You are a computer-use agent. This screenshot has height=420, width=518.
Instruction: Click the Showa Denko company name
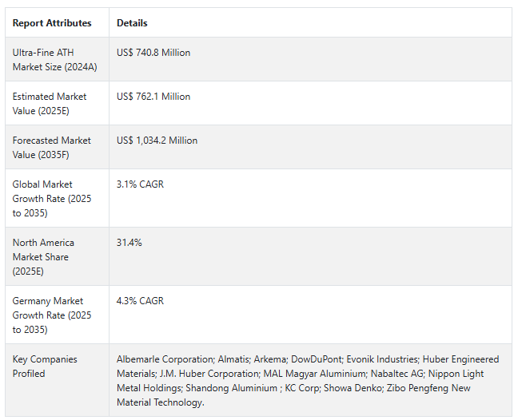click(x=353, y=388)
